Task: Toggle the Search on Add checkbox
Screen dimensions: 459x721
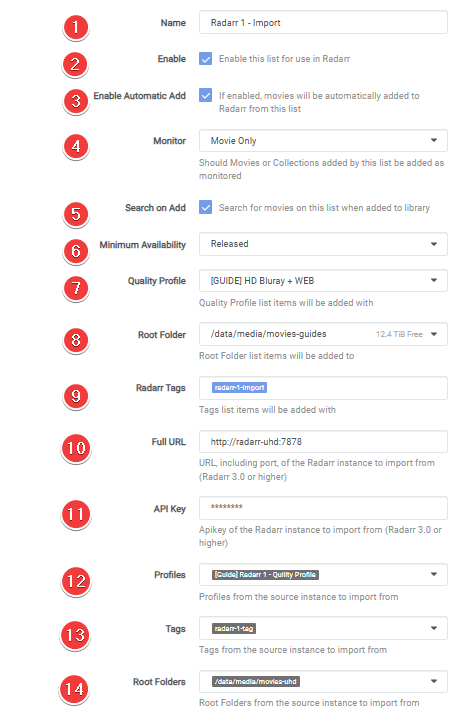Action: click(206, 207)
